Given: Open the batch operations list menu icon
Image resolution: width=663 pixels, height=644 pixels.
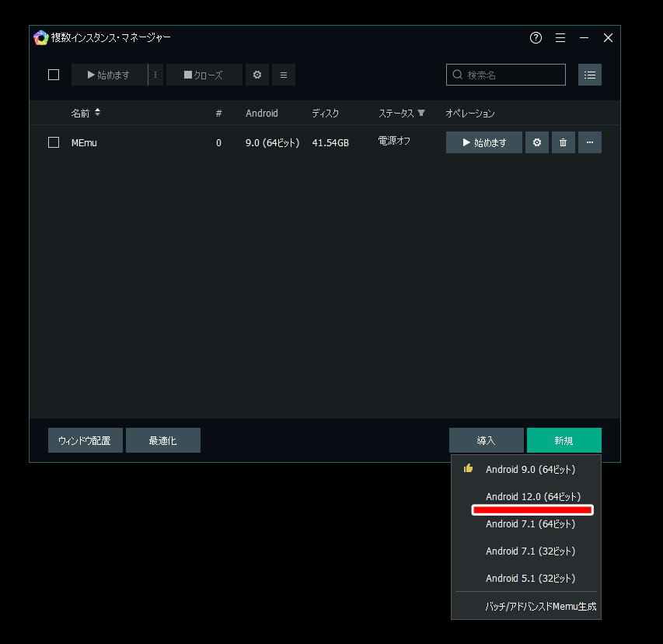Looking at the screenshot, I should coord(284,75).
